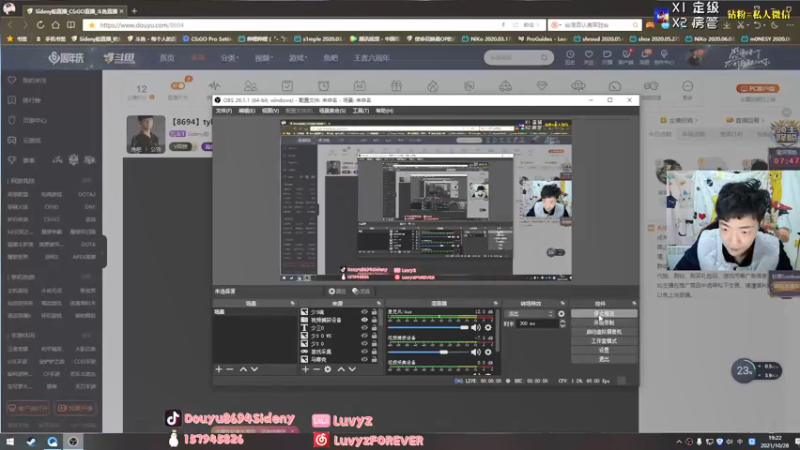Click browser refresh button
Screen dimensions: 800x450
pos(40,24)
